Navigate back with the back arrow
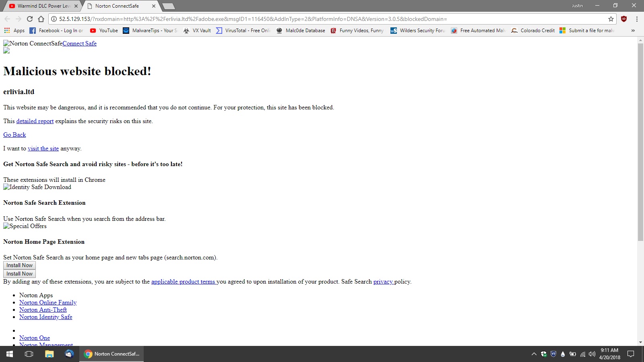The width and height of the screenshot is (644, 362). pos(7,19)
